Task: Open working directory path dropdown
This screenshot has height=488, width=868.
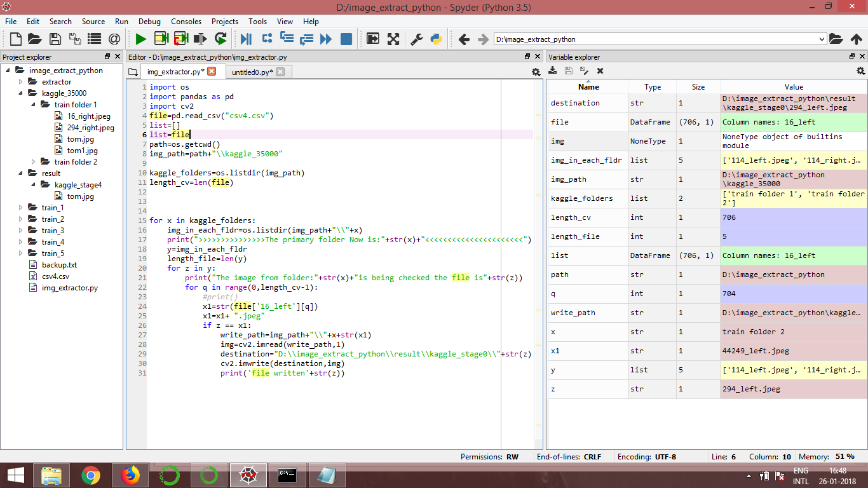Action: coord(821,39)
